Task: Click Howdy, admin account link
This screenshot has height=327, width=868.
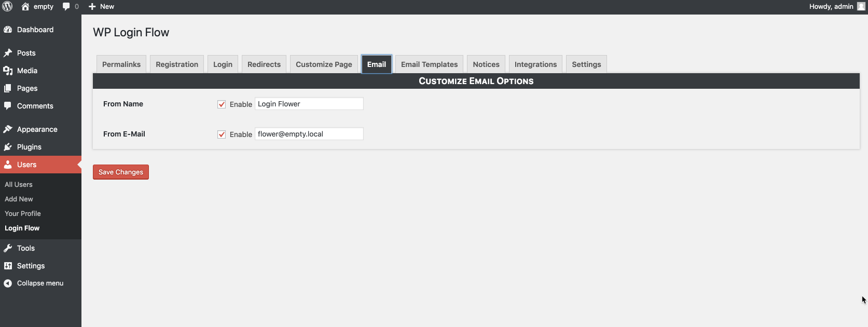Action: [831, 6]
